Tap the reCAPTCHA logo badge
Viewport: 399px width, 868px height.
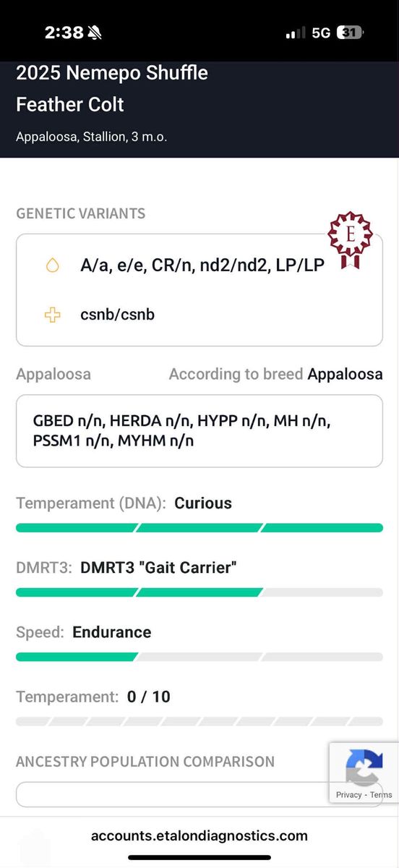pos(364,767)
